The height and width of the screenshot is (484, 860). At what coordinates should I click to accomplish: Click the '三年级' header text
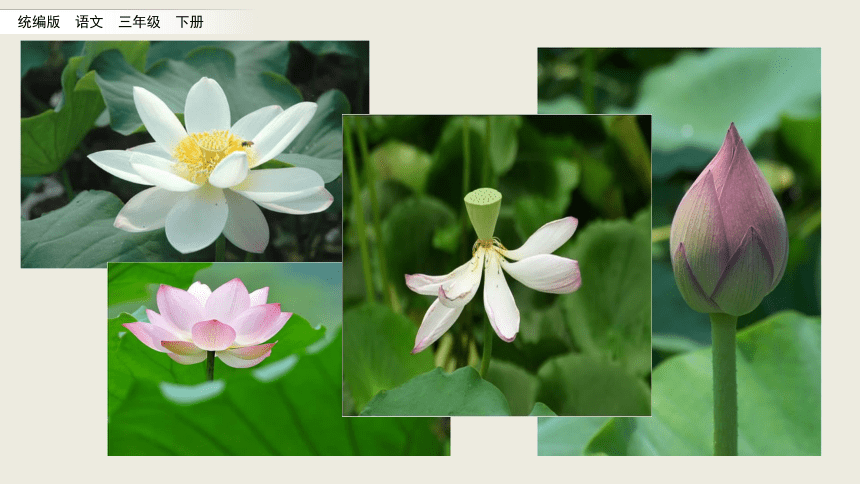139,22
